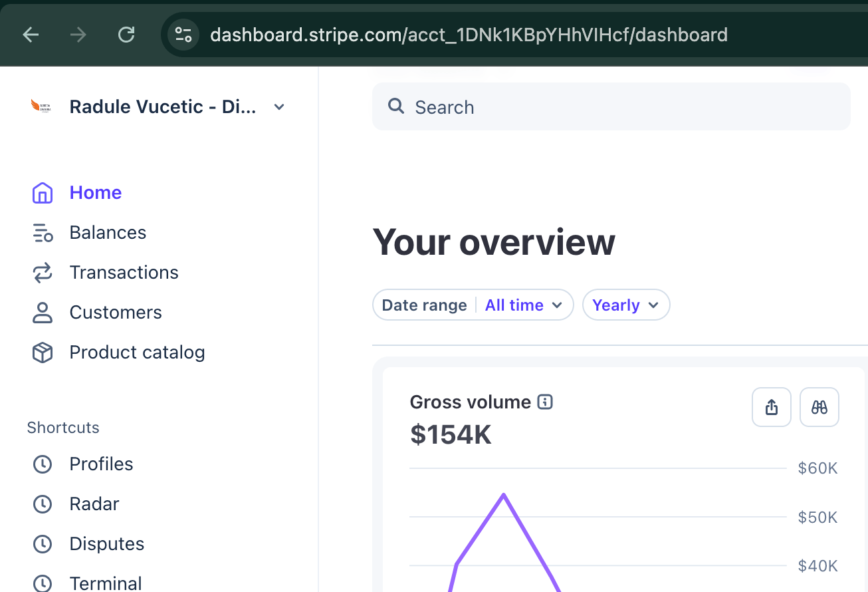Image resolution: width=868 pixels, height=592 pixels.
Task: Select the dashboard.stripe.com URL in address bar
Action: pyautogui.click(x=469, y=35)
